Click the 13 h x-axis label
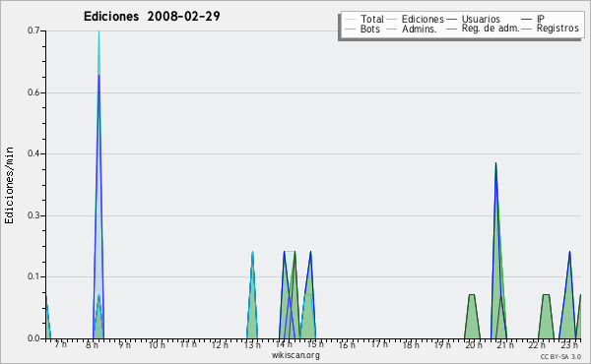 252,344
